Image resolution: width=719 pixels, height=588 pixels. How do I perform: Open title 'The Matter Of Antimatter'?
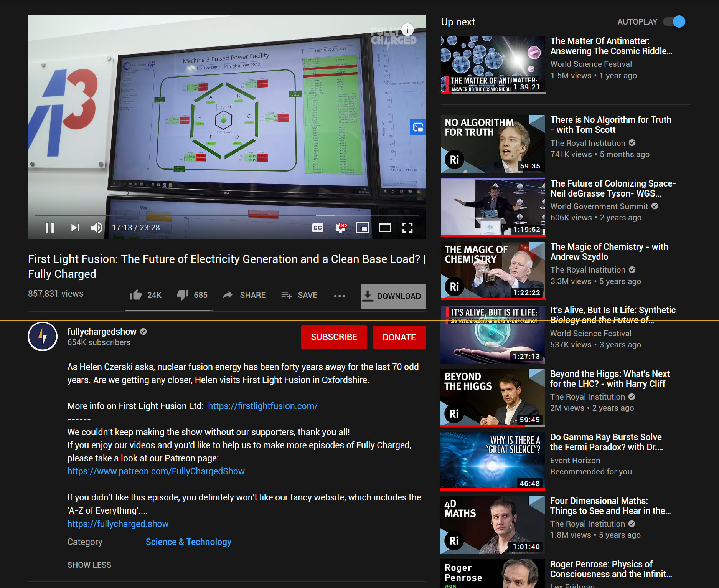point(611,46)
